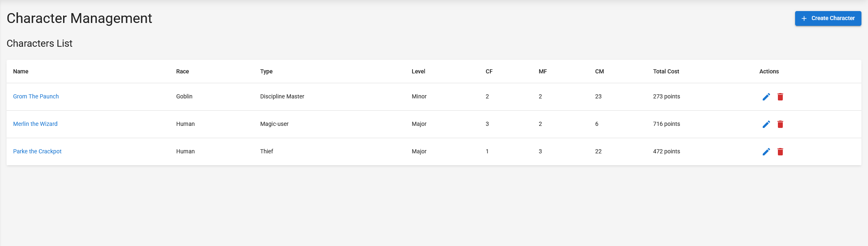This screenshot has height=246, width=868.
Task: Click the Name column header
Action: (x=21, y=71)
